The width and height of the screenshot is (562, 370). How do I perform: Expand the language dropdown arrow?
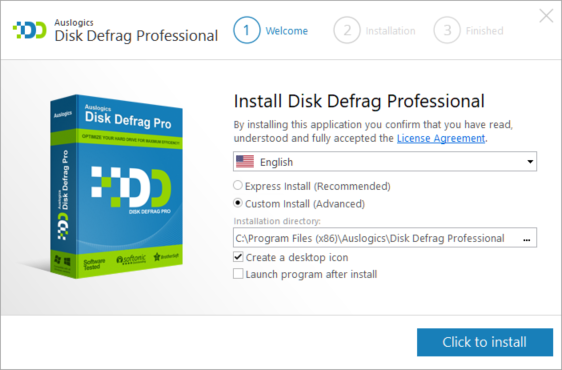[530, 162]
